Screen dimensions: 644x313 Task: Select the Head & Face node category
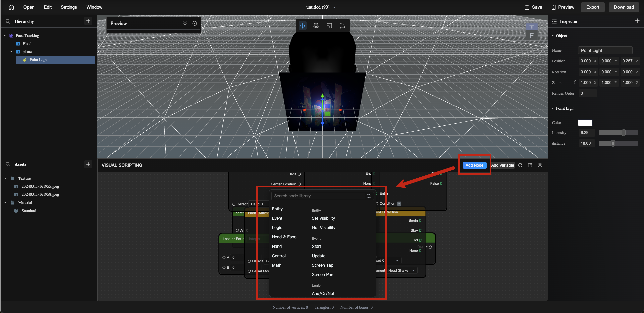coord(284,237)
